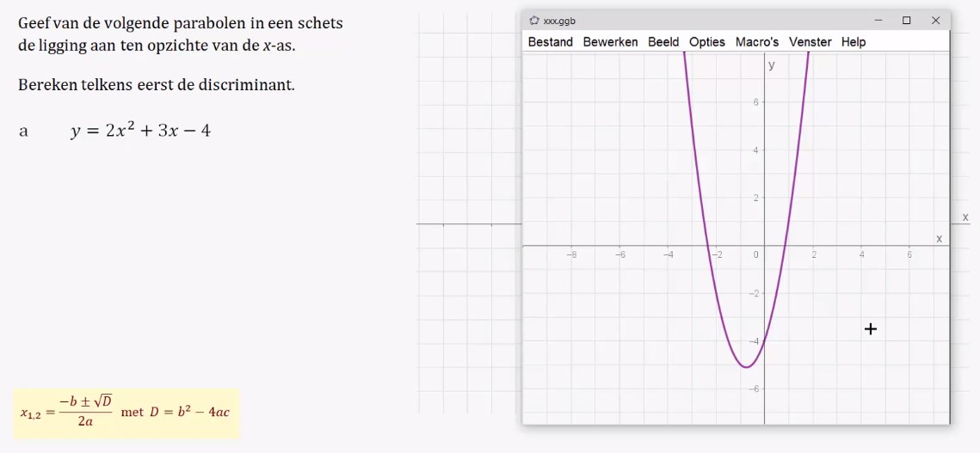Maximize the xxx.ggb window
The image size is (980, 453).
[x=906, y=21]
